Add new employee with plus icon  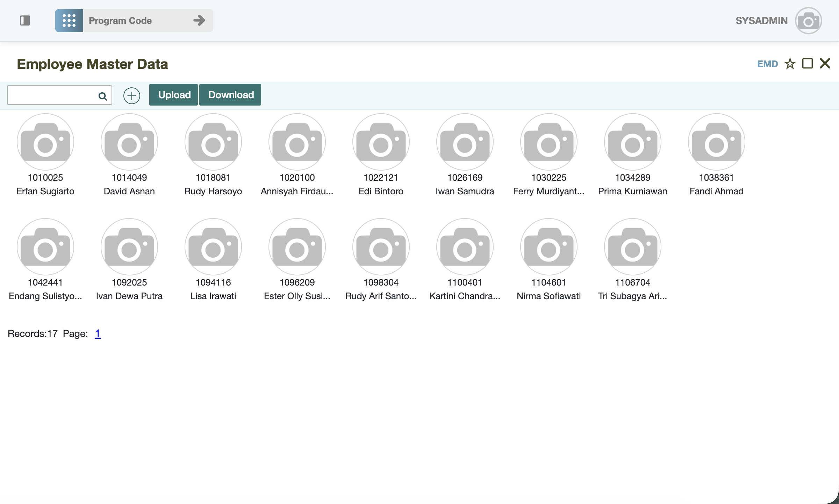(x=132, y=95)
